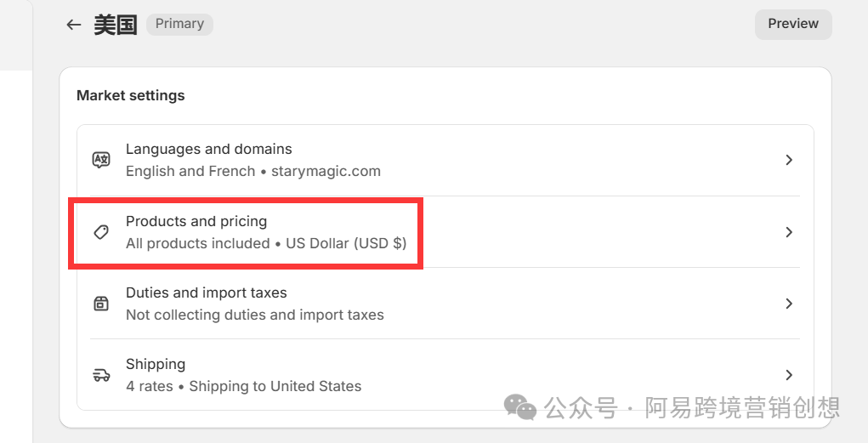Expand the Duties and import taxes chevron
Viewport: 868px width, 443px height.
(789, 304)
